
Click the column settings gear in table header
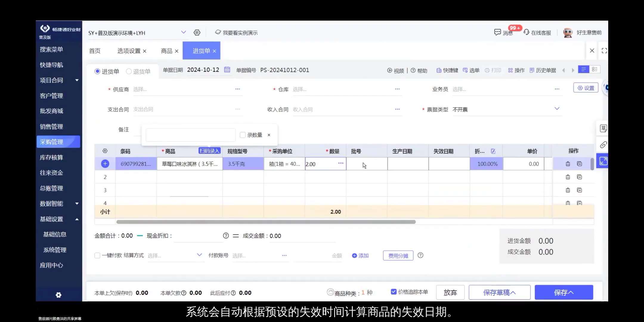click(105, 151)
